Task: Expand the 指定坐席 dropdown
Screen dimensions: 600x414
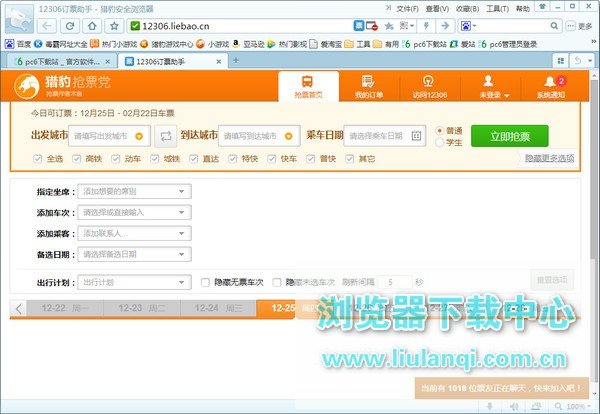Action: tap(134, 191)
